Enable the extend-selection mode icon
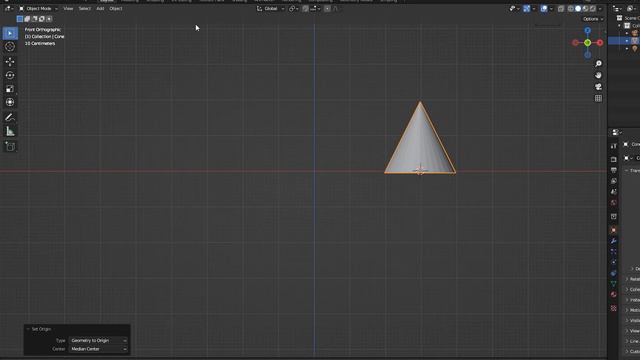 (27, 19)
